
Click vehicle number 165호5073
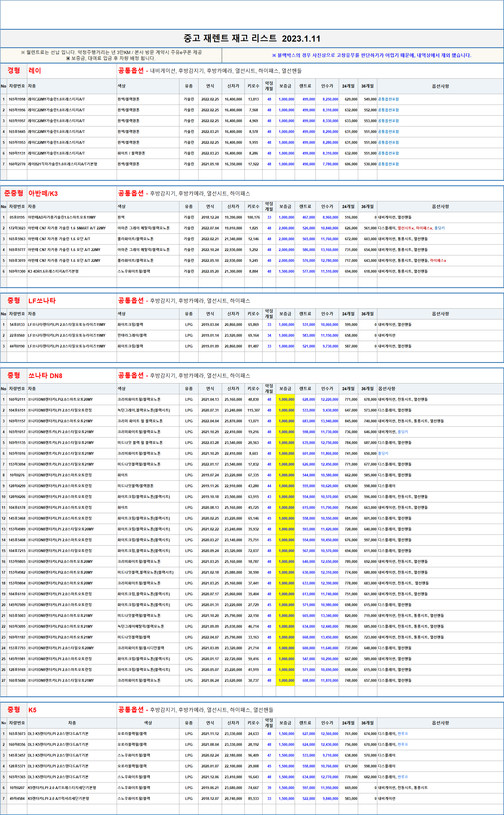(x=17, y=734)
